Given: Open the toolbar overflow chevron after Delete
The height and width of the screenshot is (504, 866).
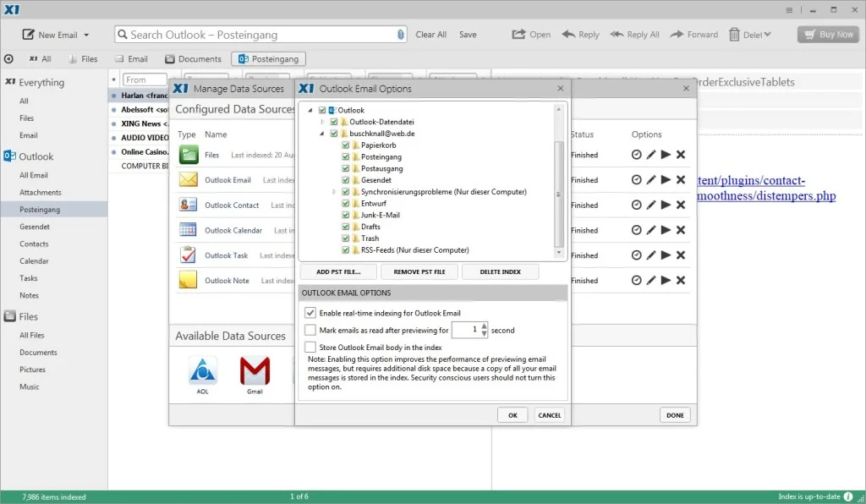Looking at the screenshot, I should pos(767,34).
